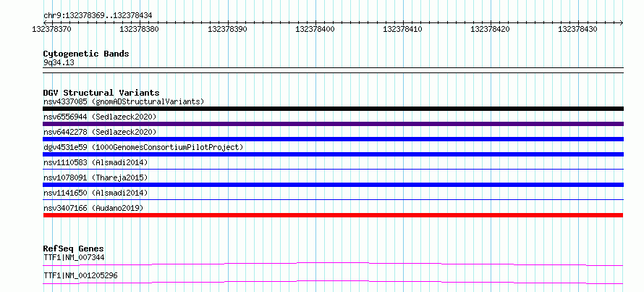Click the black nsv4337085 variant bar
Image resolution: width=644 pixels, height=292 pixels.
tap(333, 109)
